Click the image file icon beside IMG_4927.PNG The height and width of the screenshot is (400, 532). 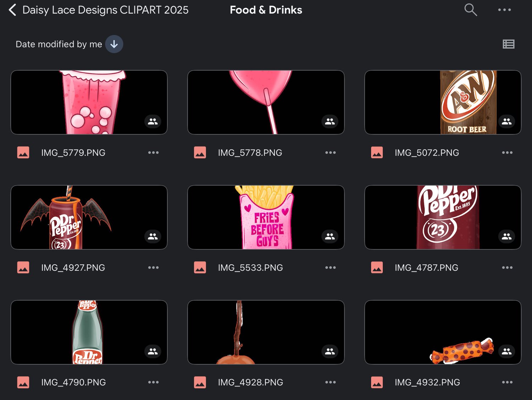[23, 267]
